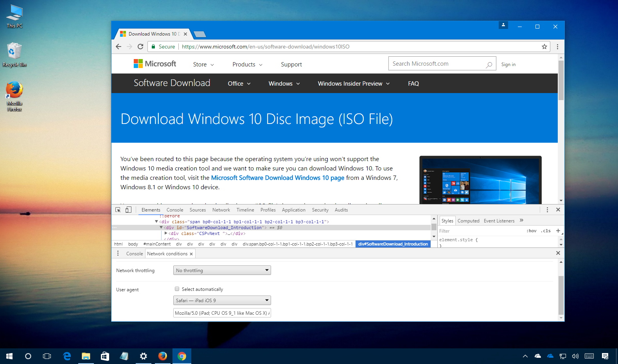This screenshot has width=618, height=364.
Task: Expand the Products menu
Action: [x=247, y=65]
